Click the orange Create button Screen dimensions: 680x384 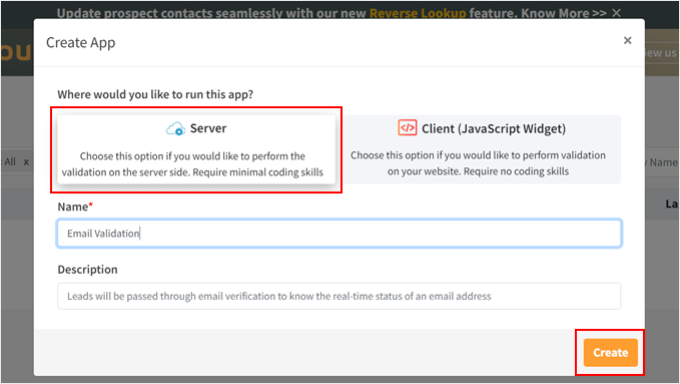[610, 352]
